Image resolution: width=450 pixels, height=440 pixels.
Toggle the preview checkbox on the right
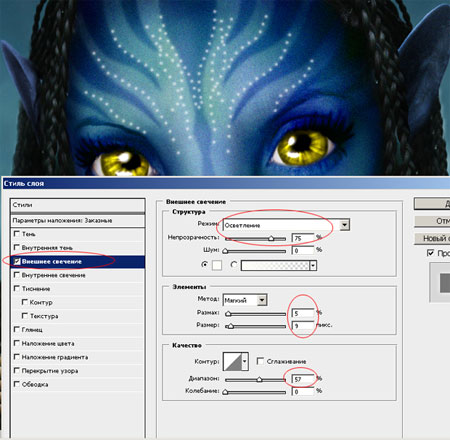[x=430, y=253]
